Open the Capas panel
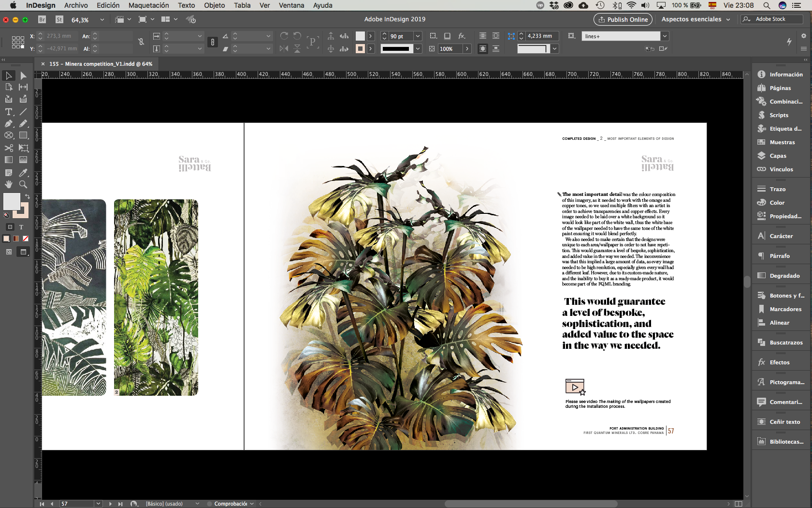The height and width of the screenshot is (508, 812). pos(778,156)
